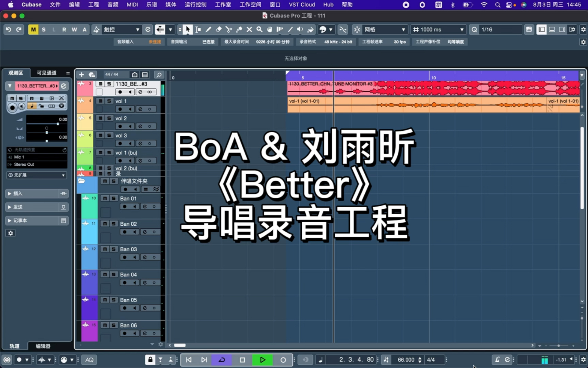588x368 pixels.
Task: Open the 网格 snap type dropdown
Action: tap(385, 30)
